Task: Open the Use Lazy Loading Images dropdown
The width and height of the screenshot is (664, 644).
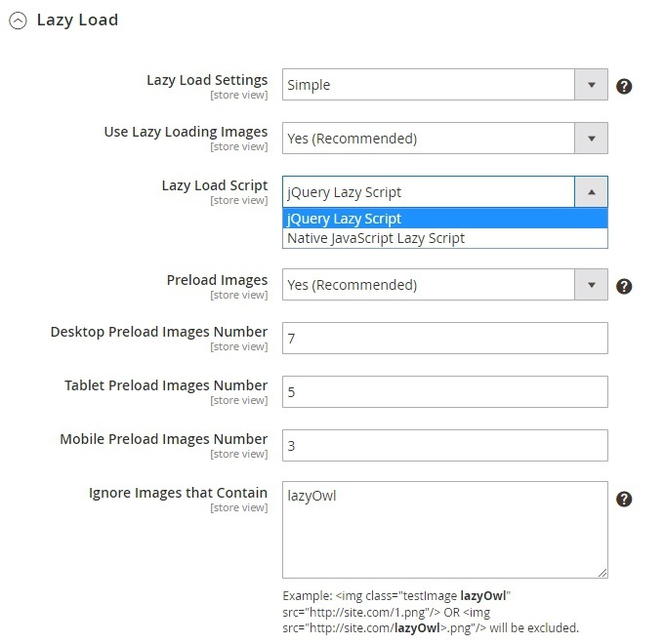Action: pos(444,139)
